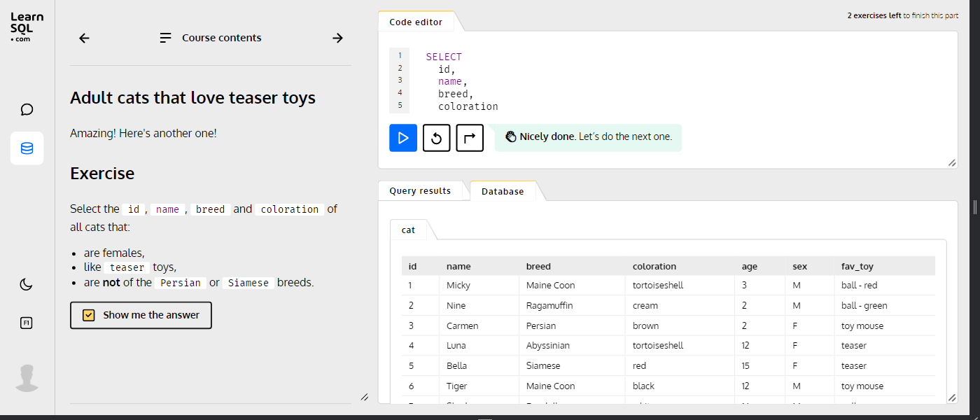
Task: Switch to the Query results tab
Action: (420, 190)
